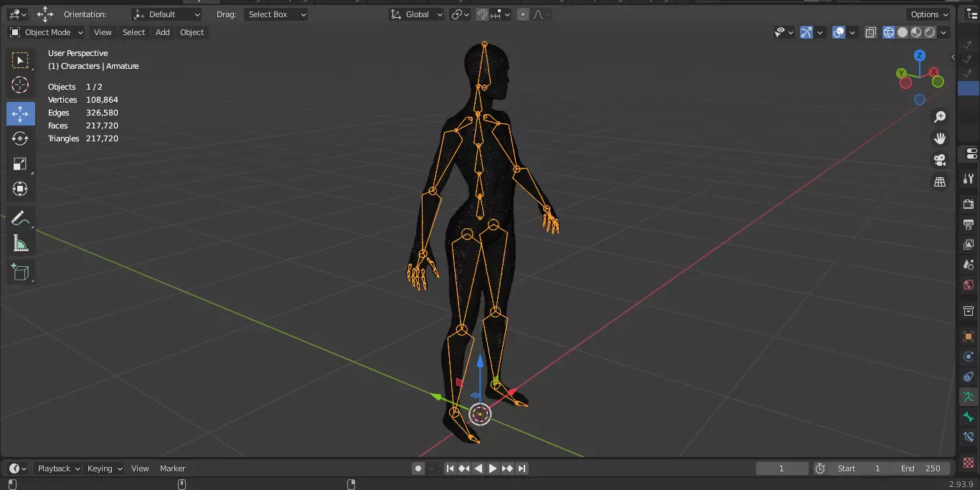Select the Move tool
The width and height of the screenshot is (980, 490).
click(20, 113)
